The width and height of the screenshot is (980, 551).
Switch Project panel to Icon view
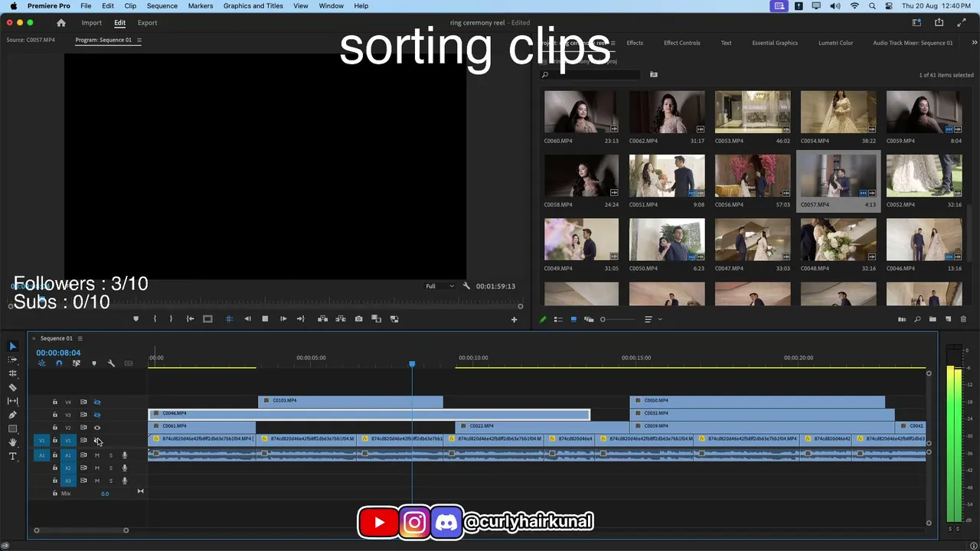tap(573, 319)
